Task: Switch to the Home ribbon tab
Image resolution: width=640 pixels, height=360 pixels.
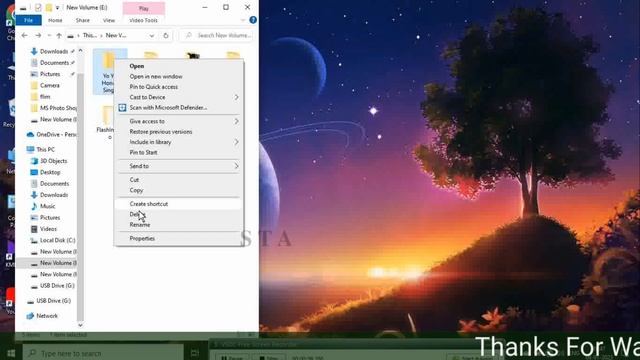Action: (x=55, y=20)
